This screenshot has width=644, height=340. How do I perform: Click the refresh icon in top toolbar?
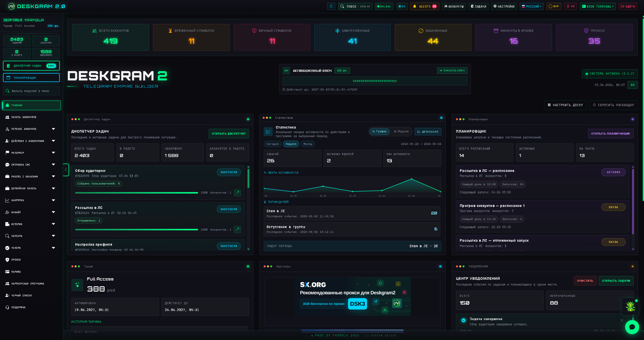point(331,7)
